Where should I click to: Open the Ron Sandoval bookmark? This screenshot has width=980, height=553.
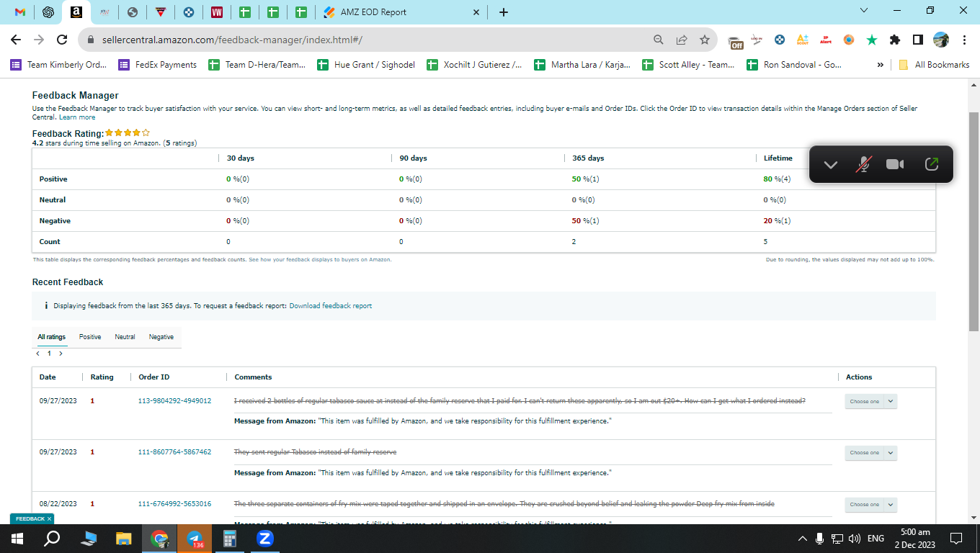click(x=793, y=65)
